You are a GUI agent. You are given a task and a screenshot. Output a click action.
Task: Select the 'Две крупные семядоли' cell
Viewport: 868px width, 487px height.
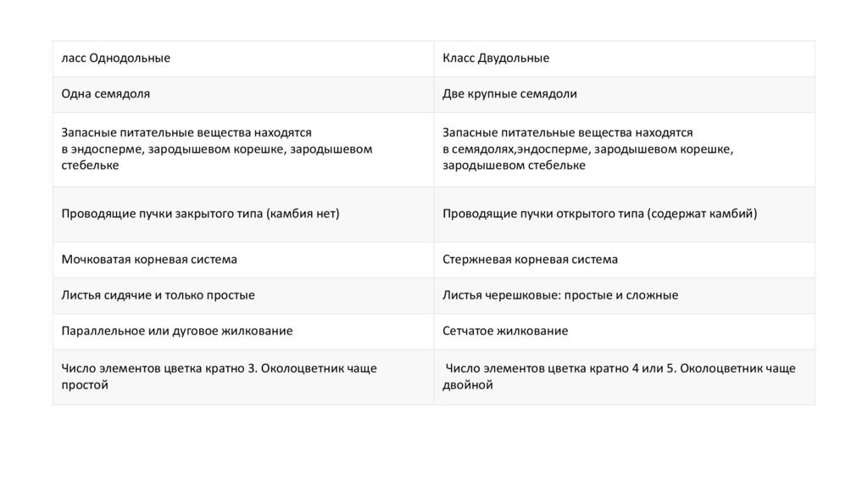point(509,94)
